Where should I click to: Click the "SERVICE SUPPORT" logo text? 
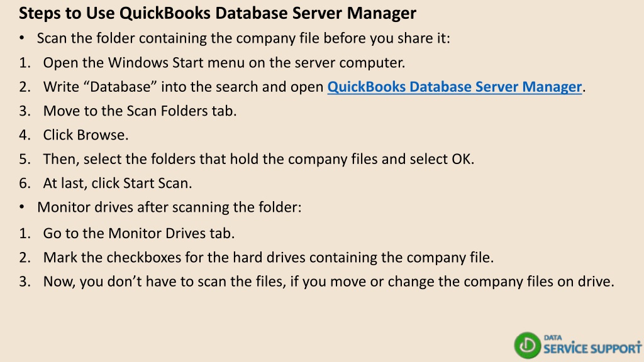coord(592,348)
